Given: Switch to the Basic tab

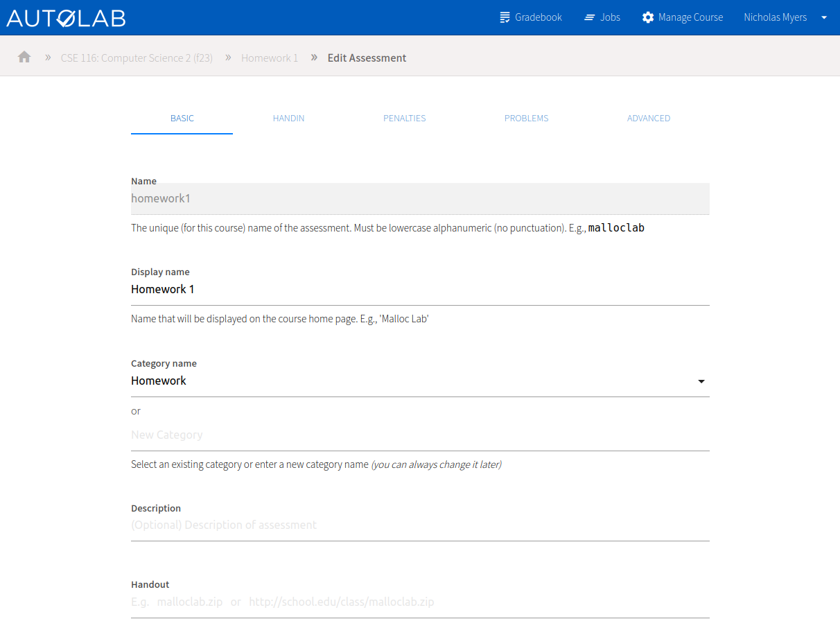Looking at the screenshot, I should click(x=182, y=119).
